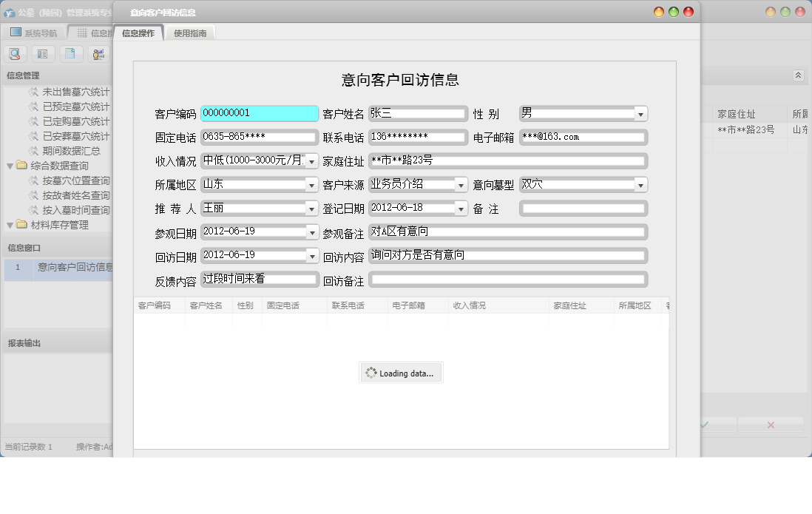Switch to the 信息操作 tab
This screenshot has height=514, width=812.
pyautogui.click(x=138, y=32)
